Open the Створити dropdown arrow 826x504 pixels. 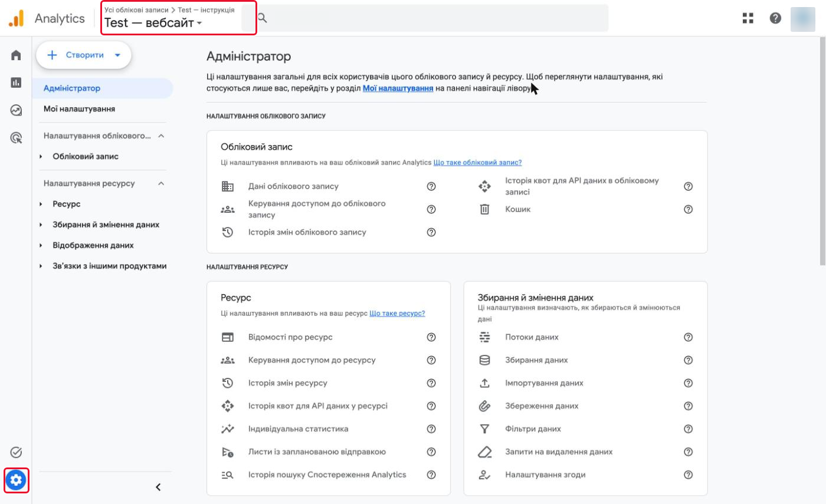point(117,55)
